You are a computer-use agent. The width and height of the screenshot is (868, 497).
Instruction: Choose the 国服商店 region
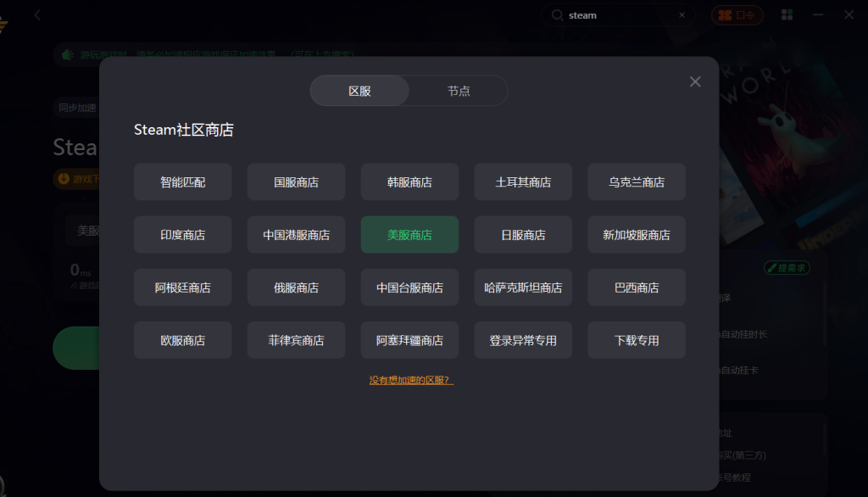coord(296,181)
